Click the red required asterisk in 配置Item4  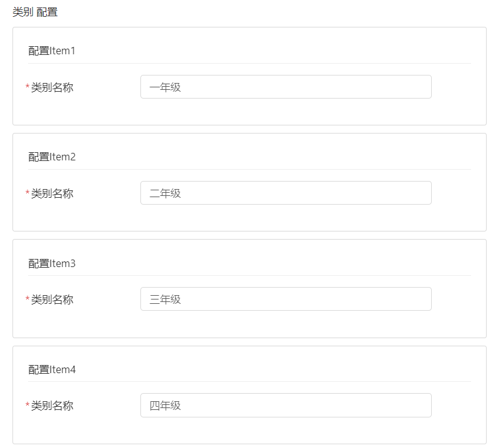coord(27,406)
